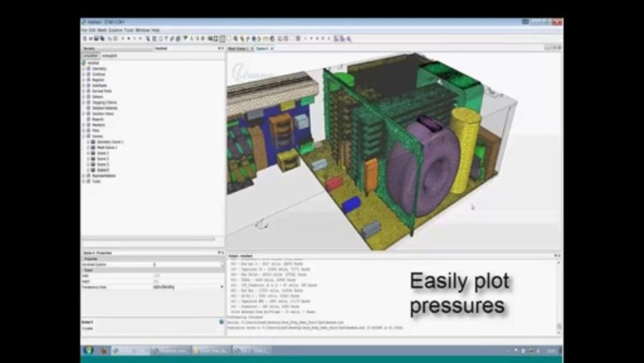Open the Coordinate System property editor button

point(222,264)
